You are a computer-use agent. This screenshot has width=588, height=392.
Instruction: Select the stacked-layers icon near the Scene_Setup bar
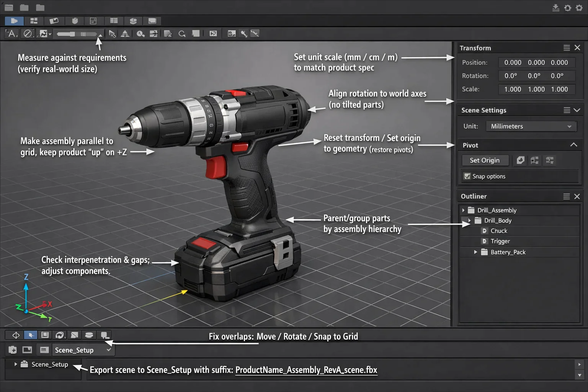(89, 335)
